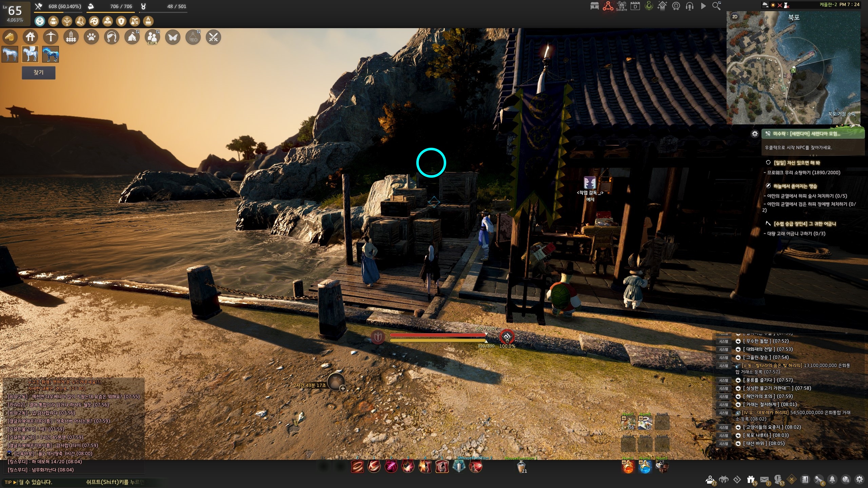Click the butterfly fairy icon

point(173,37)
